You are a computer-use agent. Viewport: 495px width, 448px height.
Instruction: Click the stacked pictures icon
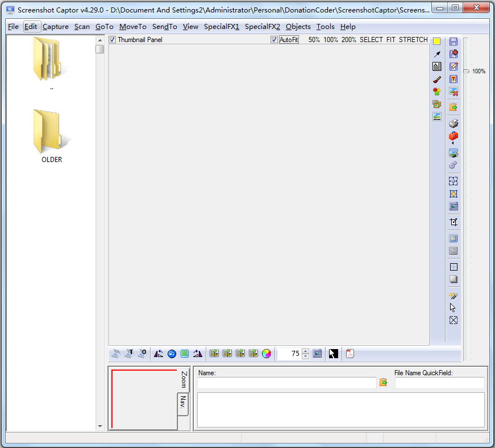[437, 104]
